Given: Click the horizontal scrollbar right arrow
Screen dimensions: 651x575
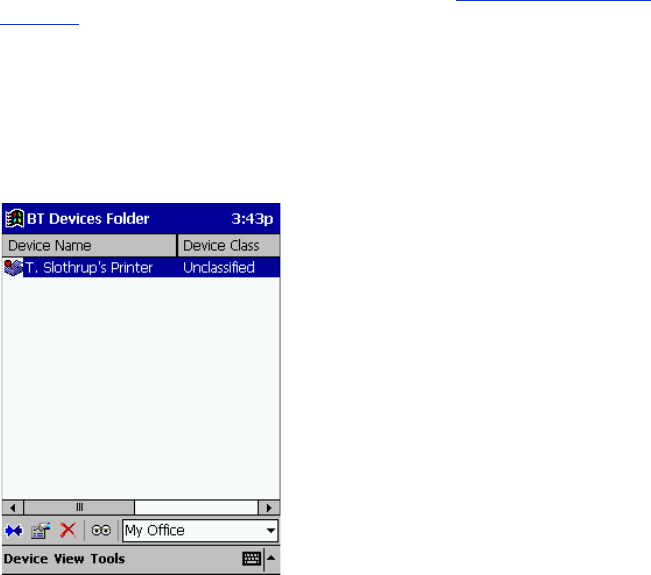Looking at the screenshot, I should 269,507.
